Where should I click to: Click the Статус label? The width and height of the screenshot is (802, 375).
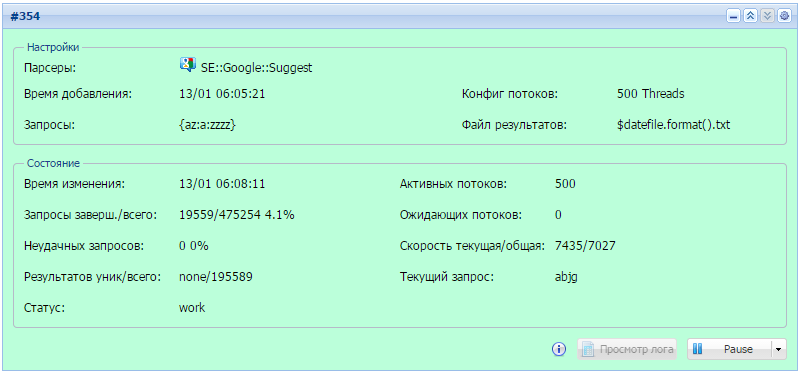point(44,308)
